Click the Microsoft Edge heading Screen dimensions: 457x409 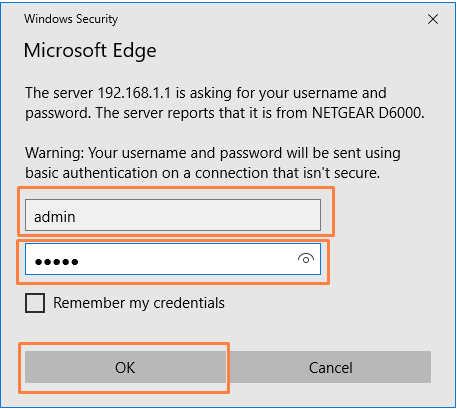(x=90, y=51)
